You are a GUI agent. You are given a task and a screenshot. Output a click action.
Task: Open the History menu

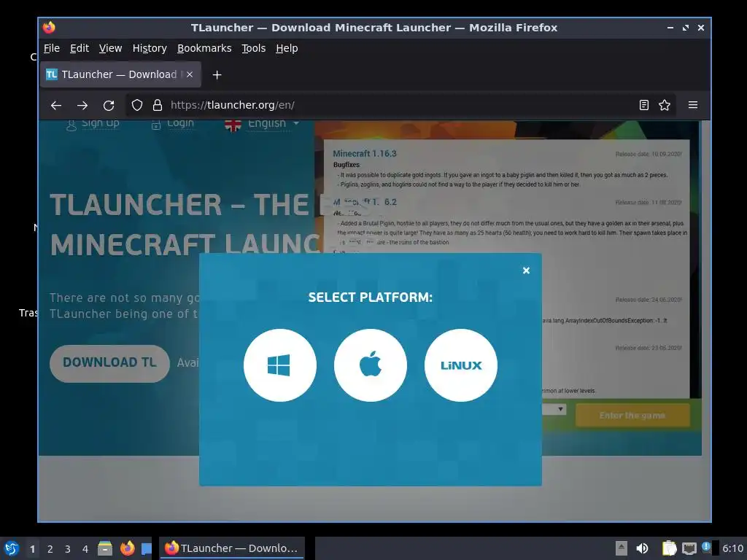(x=150, y=48)
